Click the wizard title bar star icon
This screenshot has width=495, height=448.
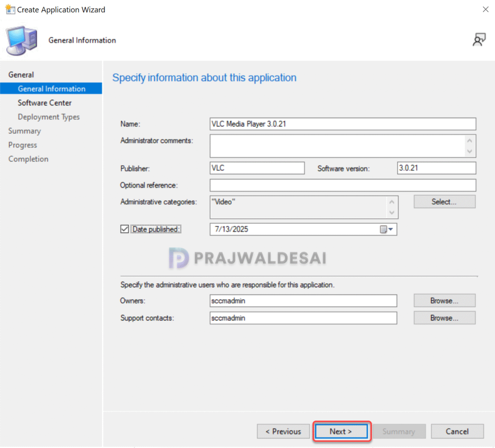pyautogui.click(x=10, y=10)
